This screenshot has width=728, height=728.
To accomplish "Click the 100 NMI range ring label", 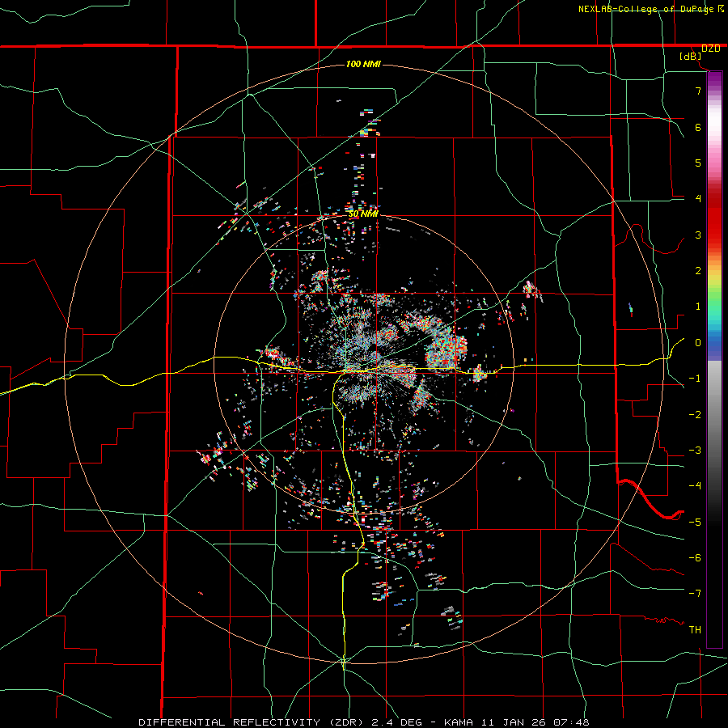I will 363,64.
